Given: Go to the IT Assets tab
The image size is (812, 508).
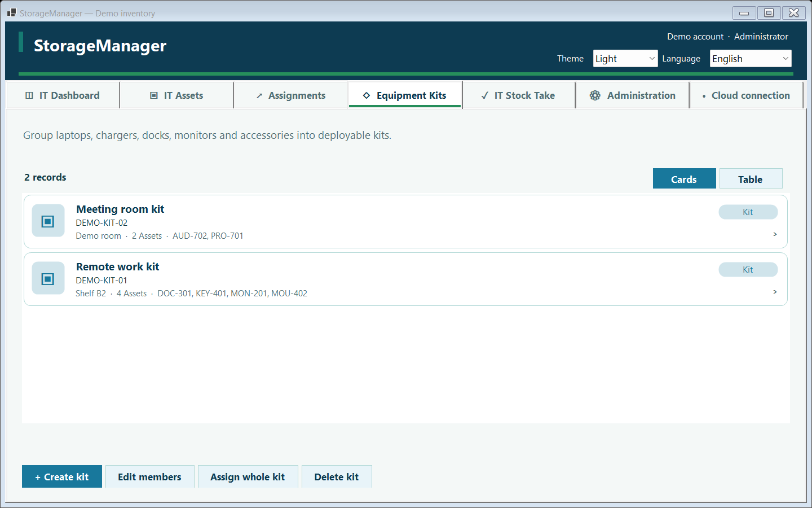Looking at the screenshot, I should pos(177,95).
